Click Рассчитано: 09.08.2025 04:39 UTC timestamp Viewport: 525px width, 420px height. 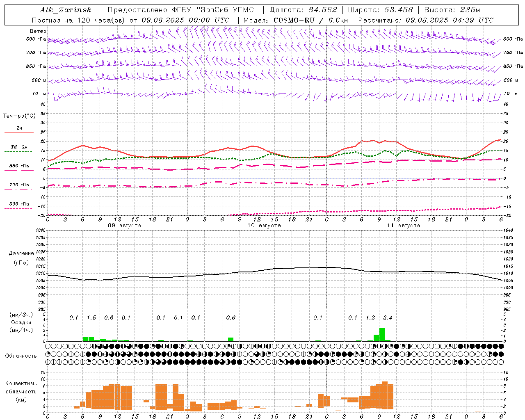(425, 20)
